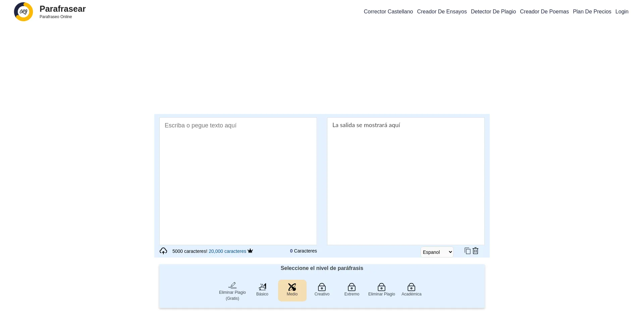View Plan De Precios page

(x=592, y=12)
